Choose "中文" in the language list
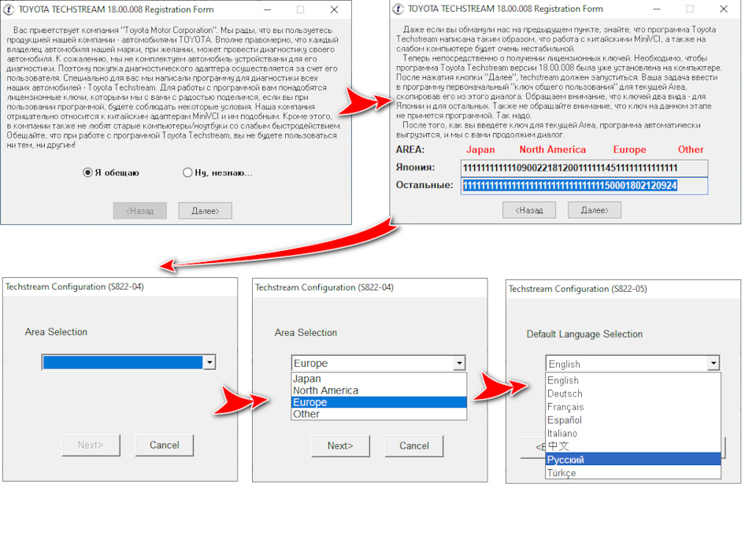The width and height of the screenshot is (756, 558). click(633, 446)
